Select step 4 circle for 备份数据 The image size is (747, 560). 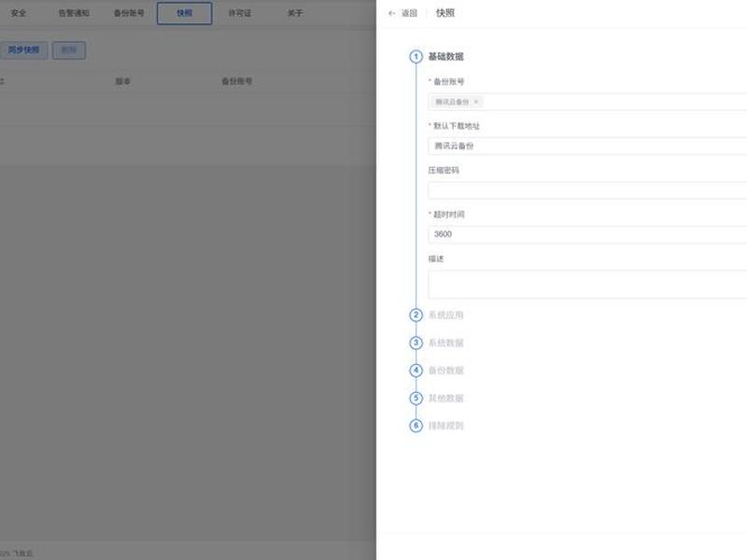(x=416, y=370)
